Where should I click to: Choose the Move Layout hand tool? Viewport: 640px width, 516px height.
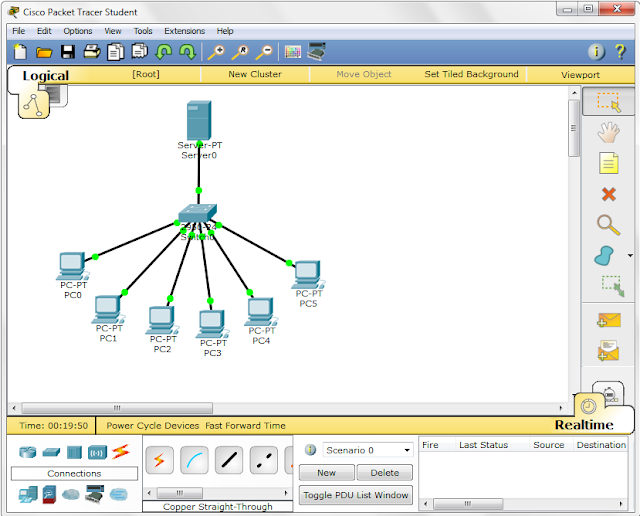609,133
